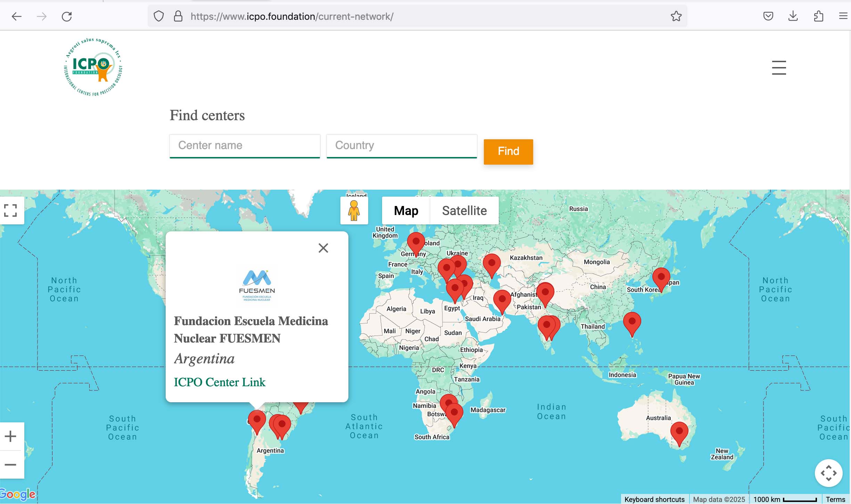The image size is (851, 504).
Task: Click 'Map data ©2025' text
Action: [719, 499]
